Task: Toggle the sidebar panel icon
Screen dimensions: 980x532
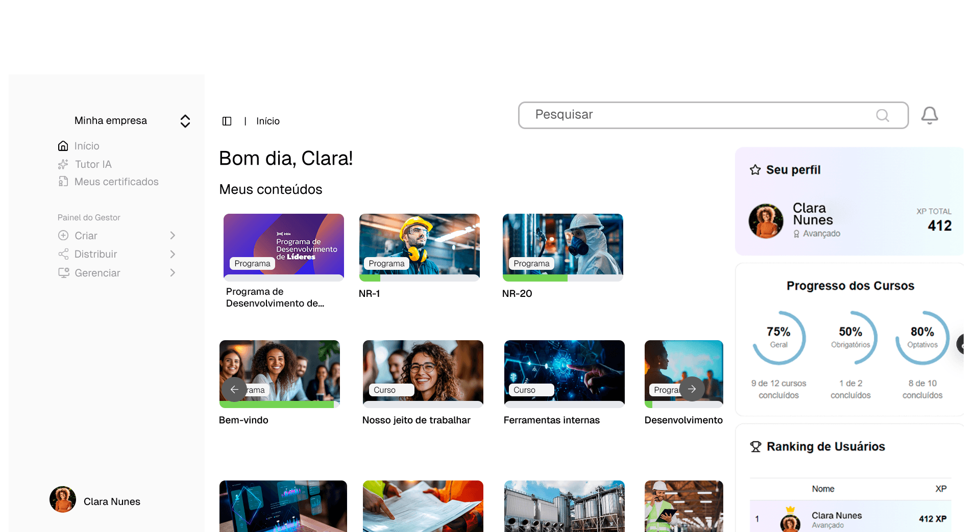Action: [x=227, y=121]
